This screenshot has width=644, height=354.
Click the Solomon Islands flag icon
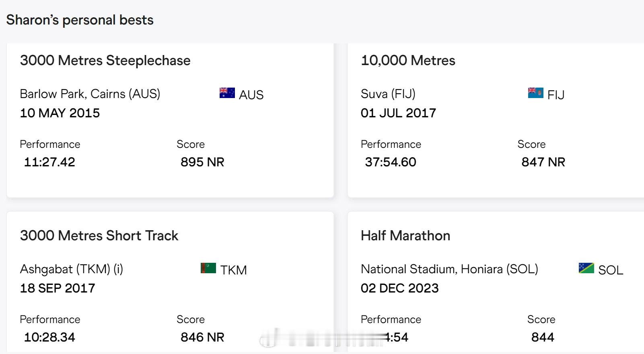[586, 268]
